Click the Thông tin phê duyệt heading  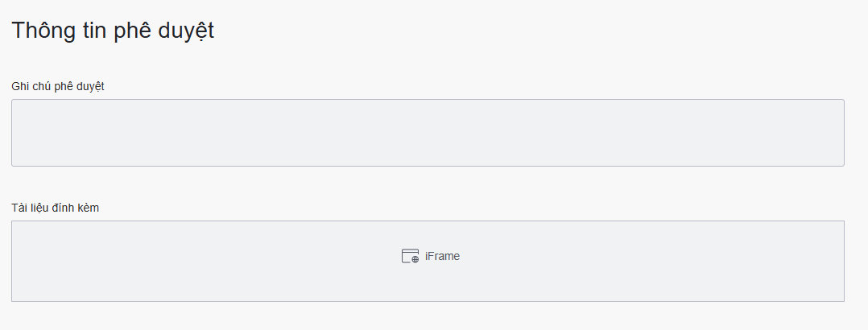tap(113, 31)
